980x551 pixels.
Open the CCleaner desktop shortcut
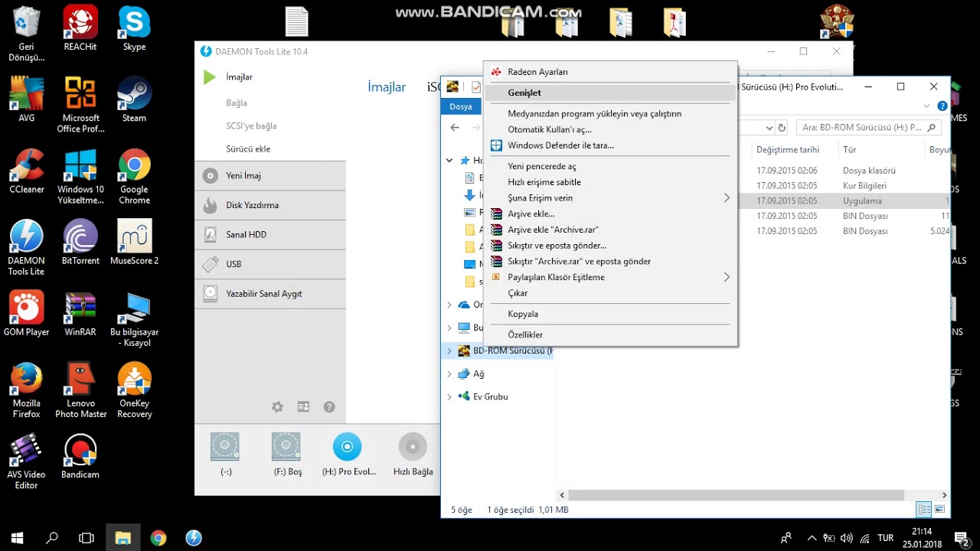click(26, 171)
